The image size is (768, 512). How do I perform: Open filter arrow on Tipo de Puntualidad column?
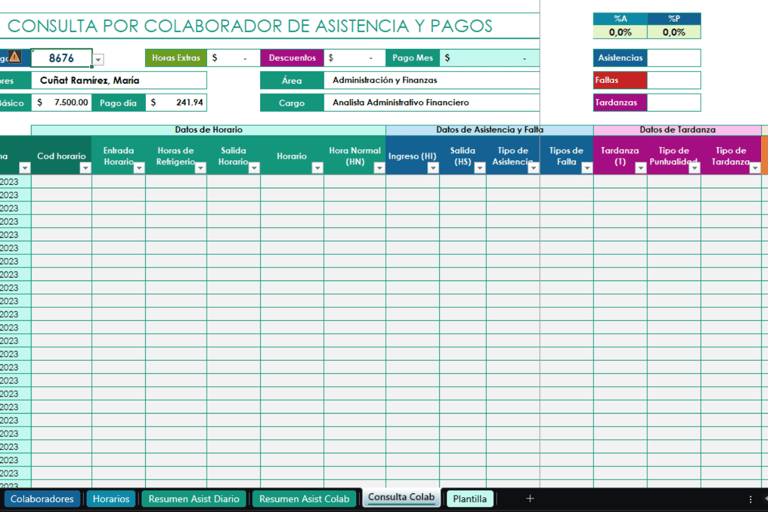click(x=695, y=168)
